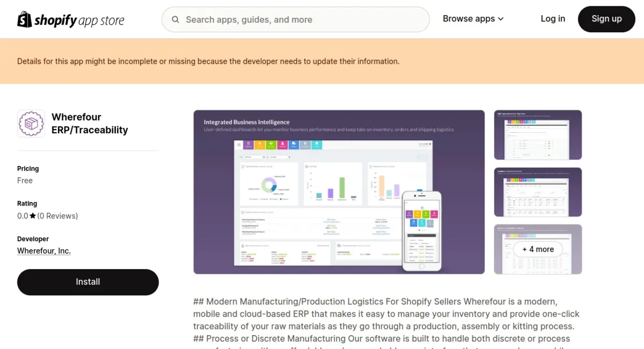Install the Wherefour ERP/Traceability app
Viewport: 644px width, 349px height.
[x=88, y=282]
